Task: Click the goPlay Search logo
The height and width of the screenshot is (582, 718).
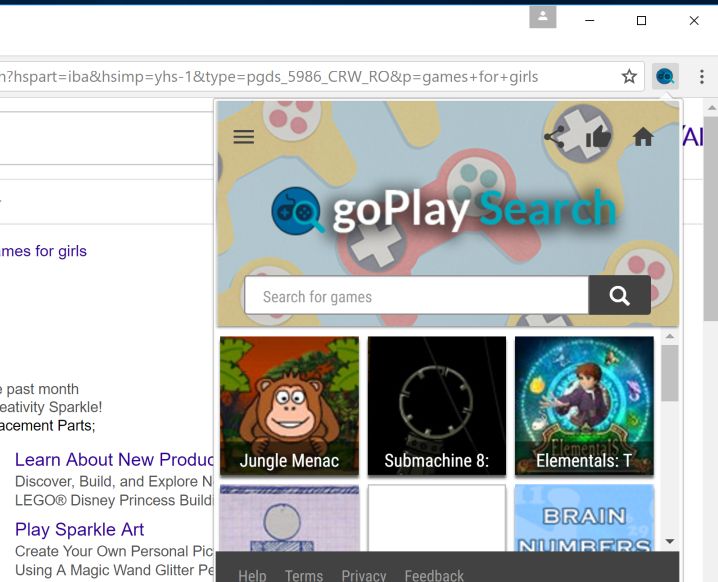Action: tap(444, 210)
